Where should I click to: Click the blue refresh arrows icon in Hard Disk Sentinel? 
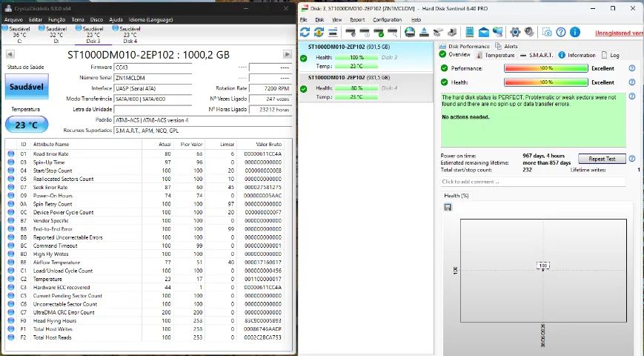[x=305, y=32]
